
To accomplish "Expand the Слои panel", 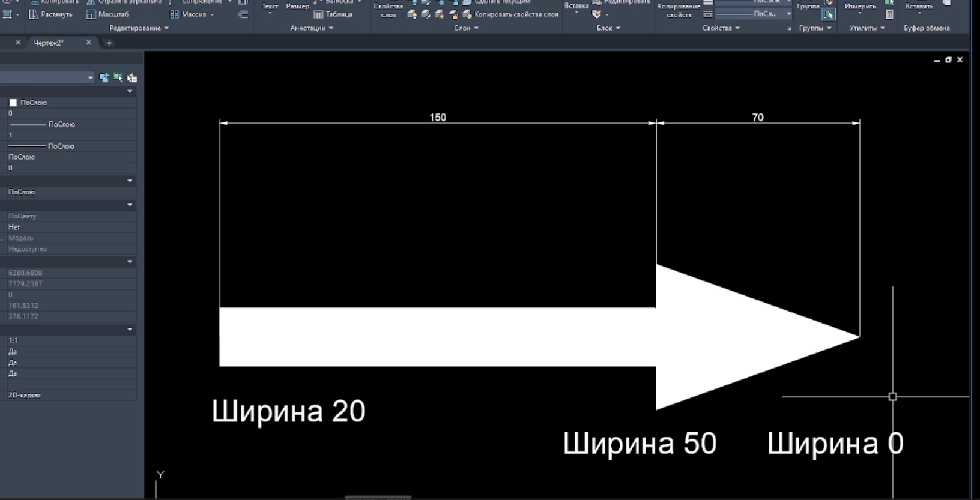I will coord(466,28).
